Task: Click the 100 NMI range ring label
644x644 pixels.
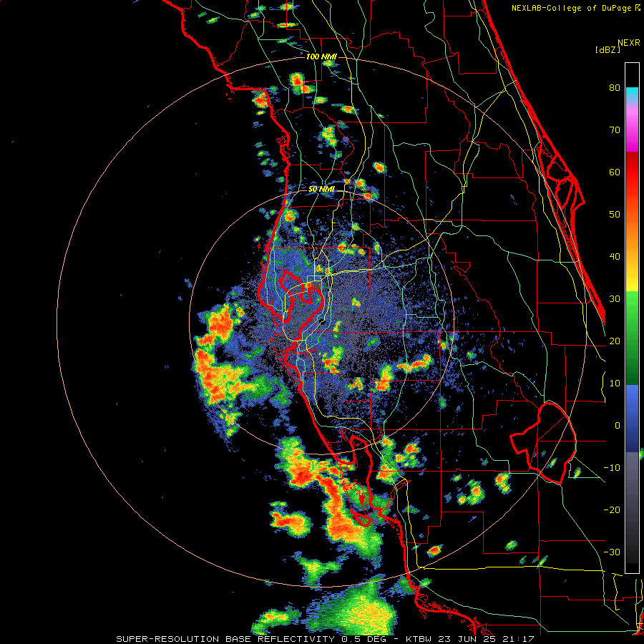Action: (321, 57)
